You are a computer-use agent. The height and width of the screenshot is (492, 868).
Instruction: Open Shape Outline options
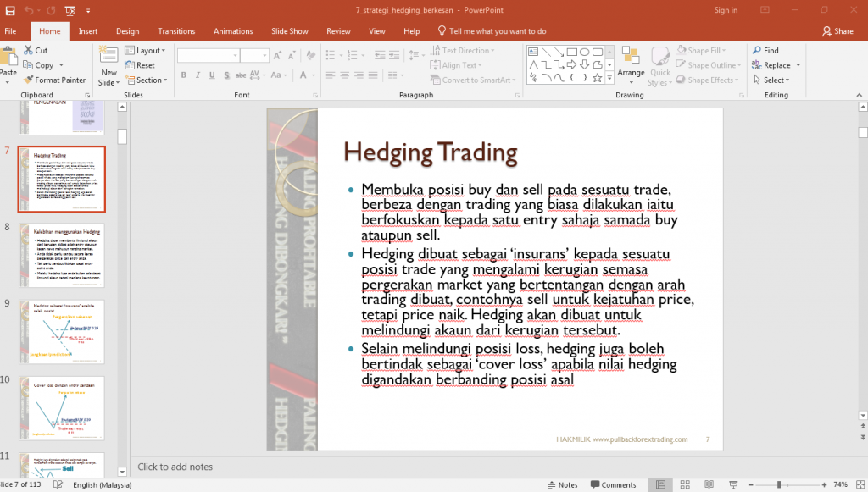(x=709, y=65)
